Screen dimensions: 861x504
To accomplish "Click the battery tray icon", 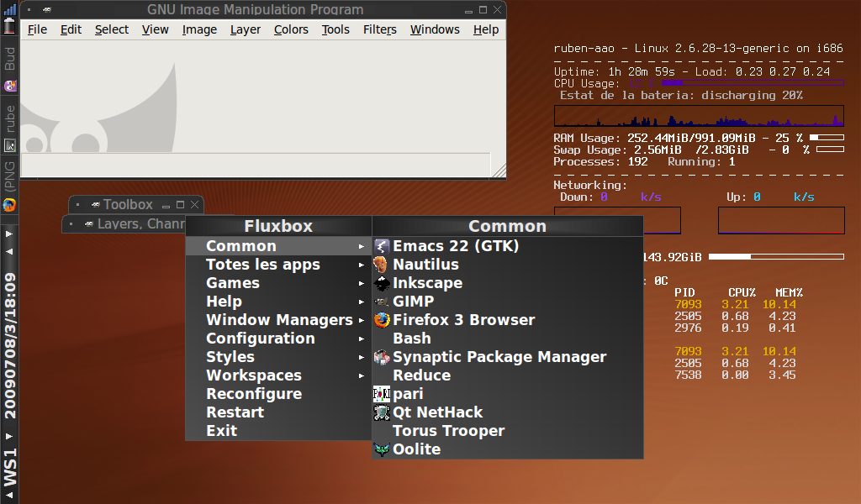I will (9, 26).
